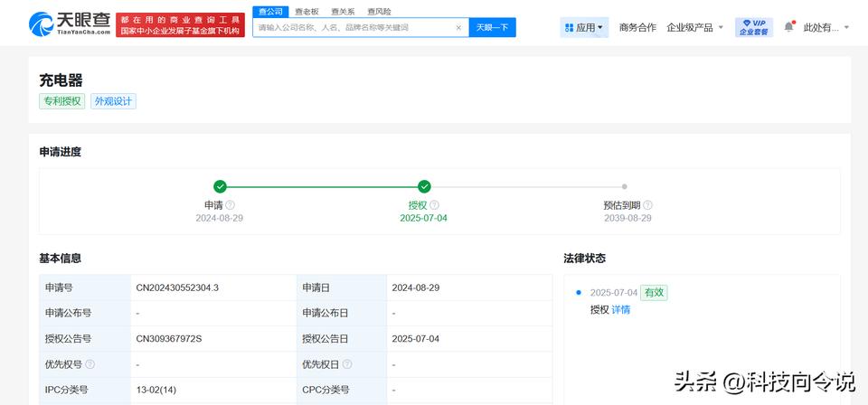Click the 天眼一下 search button
Viewport: 868px width, 405px height.
492,27
